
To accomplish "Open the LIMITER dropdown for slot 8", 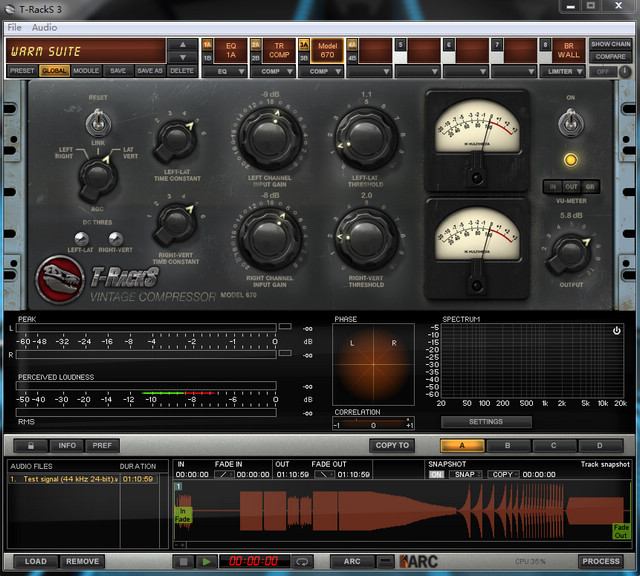I will (562, 71).
